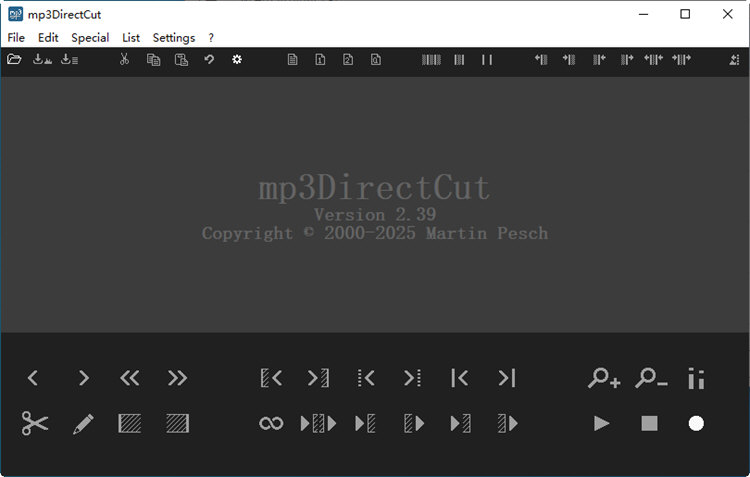This screenshot has height=477, width=750.
Task: Click the large scissors cut button
Action: pyautogui.click(x=35, y=423)
